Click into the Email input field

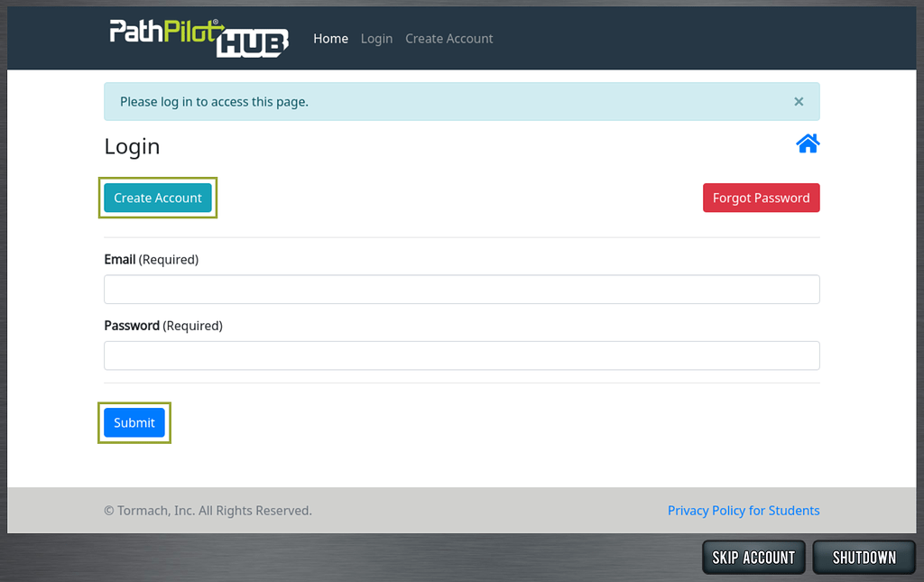(461, 289)
